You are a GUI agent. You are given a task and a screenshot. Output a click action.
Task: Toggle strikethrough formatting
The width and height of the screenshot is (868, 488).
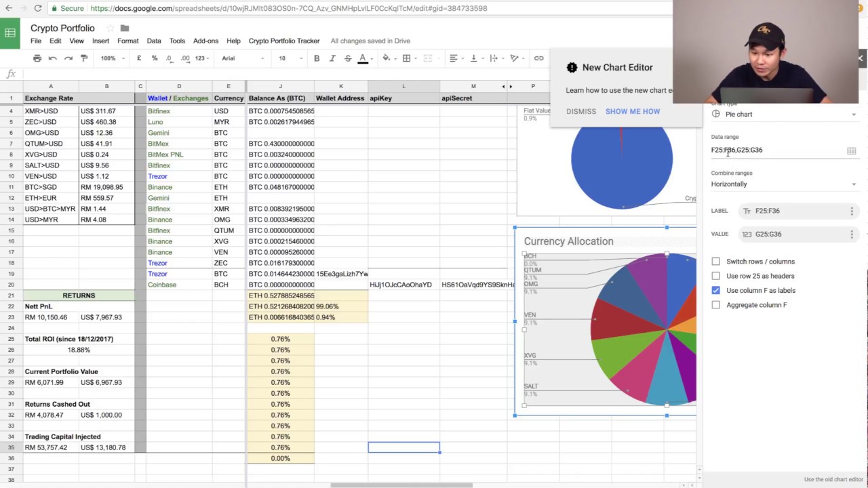[x=348, y=58]
